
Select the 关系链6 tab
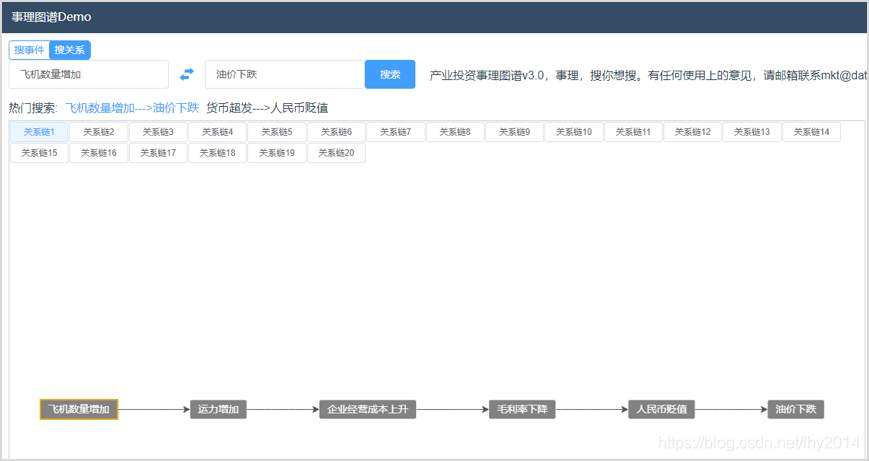click(x=336, y=132)
